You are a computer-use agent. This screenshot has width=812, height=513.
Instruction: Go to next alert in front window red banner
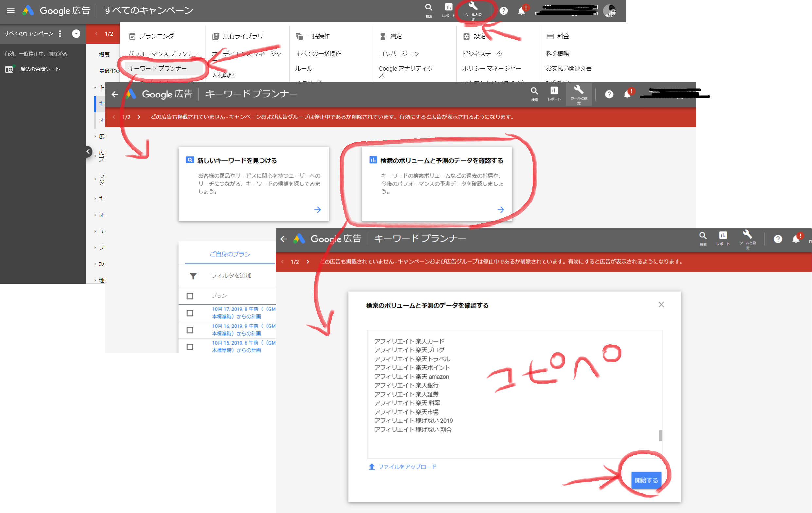coord(308,262)
